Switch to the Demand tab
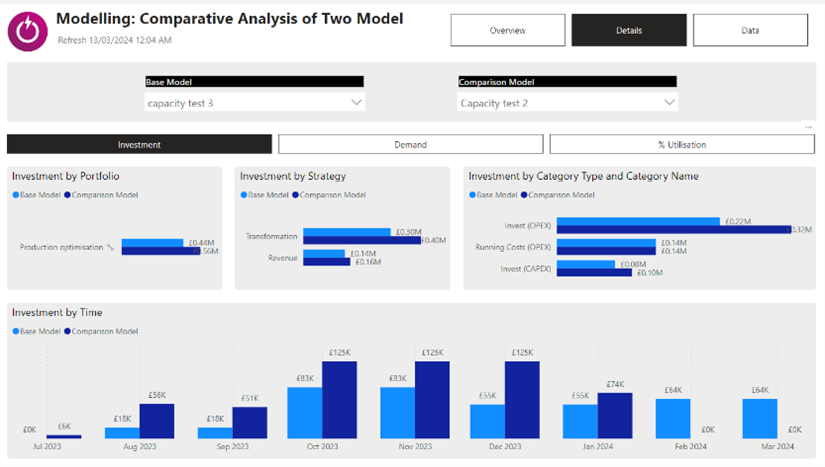Image resolution: width=825 pixels, height=467 pixels. click(410, 144)
